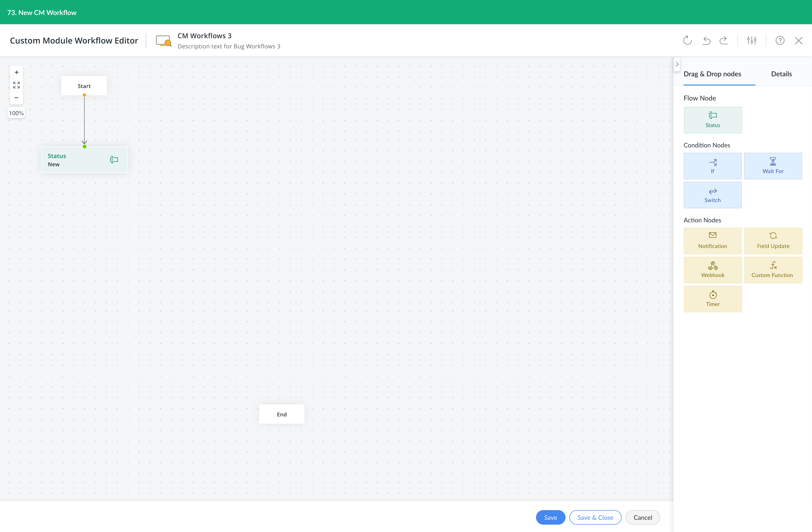Screen dimensions: 812x532
Task: Click the green connector dot on Status node
Action: pos(85,147)
